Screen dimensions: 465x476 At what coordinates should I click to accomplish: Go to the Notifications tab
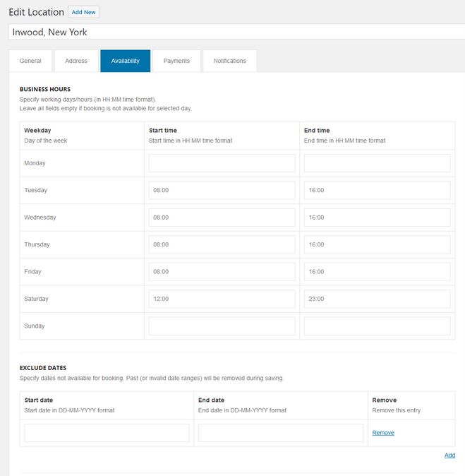230,61
